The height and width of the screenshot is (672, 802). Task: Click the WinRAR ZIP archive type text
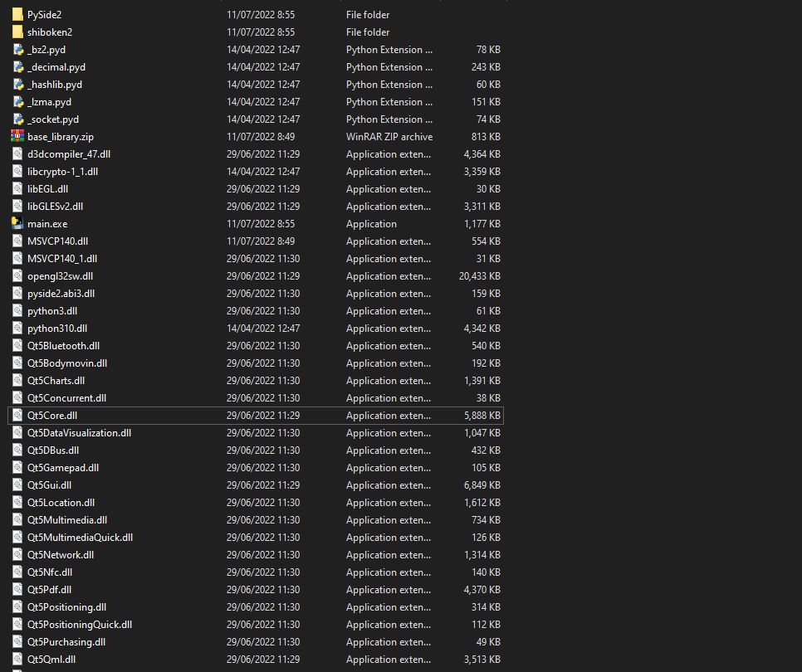coord(389,136)
